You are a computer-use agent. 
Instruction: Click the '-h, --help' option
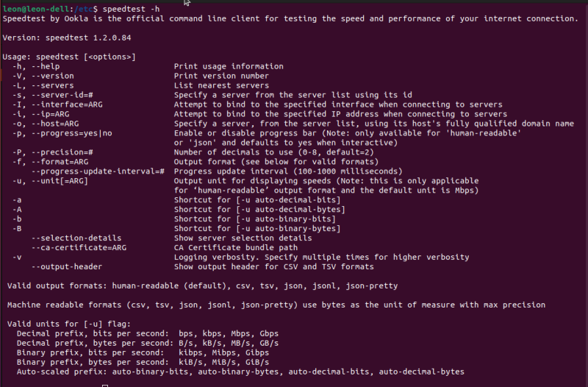pyautogui.click(x=36, y=66)
